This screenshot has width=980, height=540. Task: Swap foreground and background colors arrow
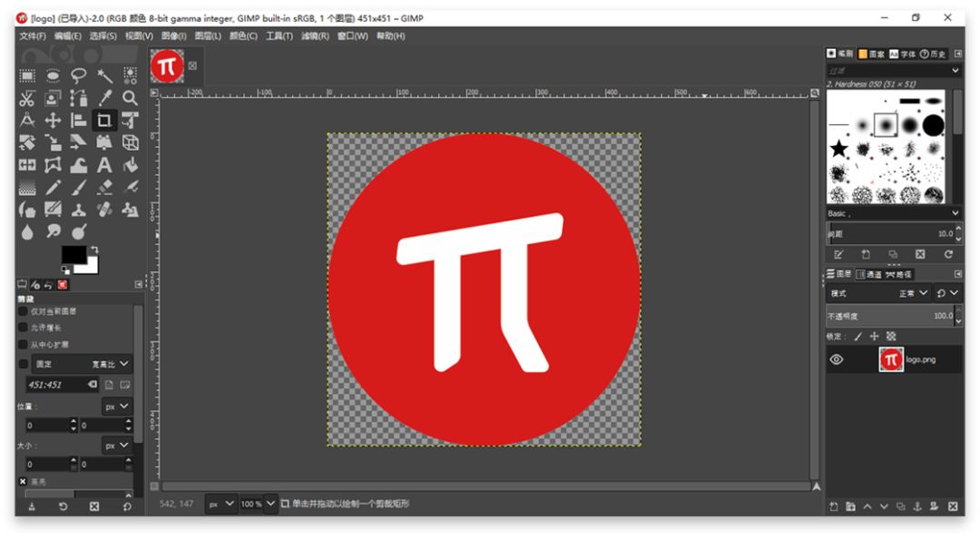[x=94, y=250]
